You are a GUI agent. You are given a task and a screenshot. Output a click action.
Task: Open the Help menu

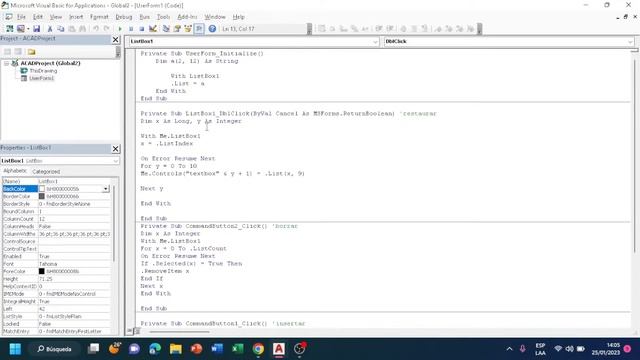click(238, 17)
